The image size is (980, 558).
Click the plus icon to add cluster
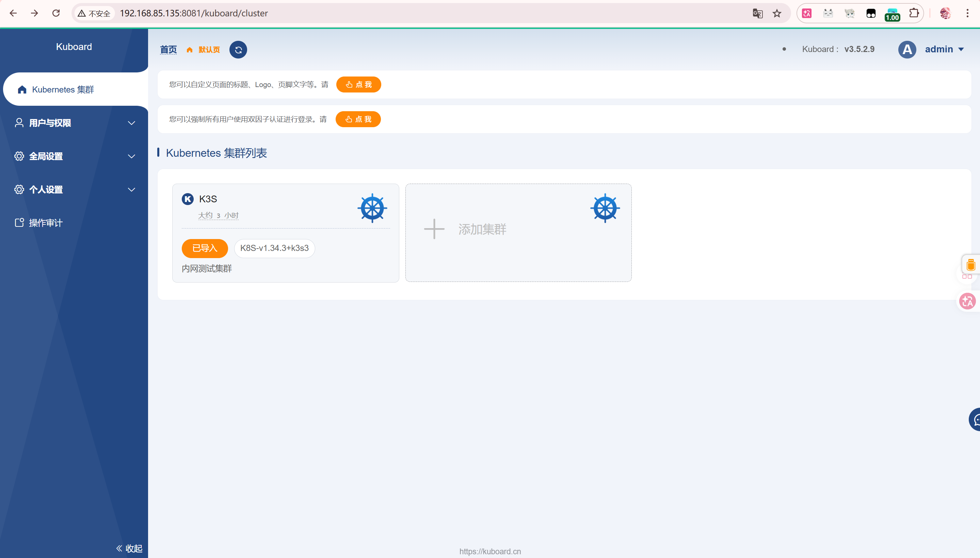pos(434,229)
